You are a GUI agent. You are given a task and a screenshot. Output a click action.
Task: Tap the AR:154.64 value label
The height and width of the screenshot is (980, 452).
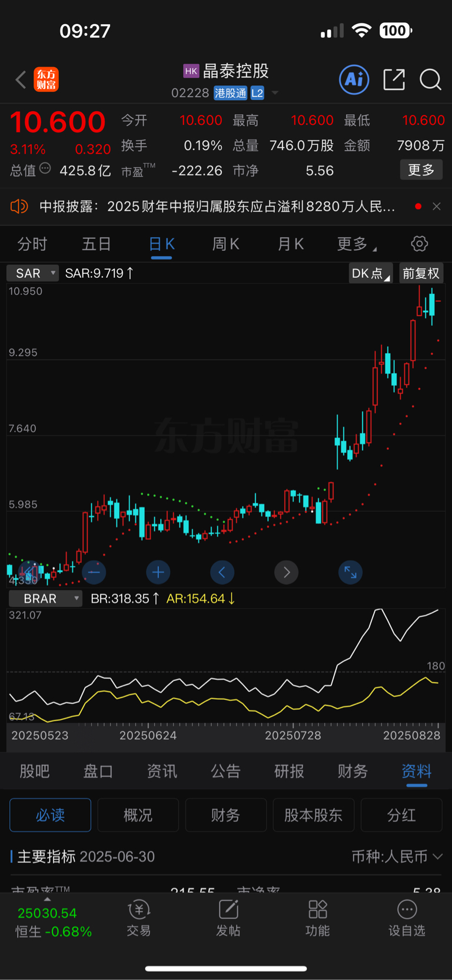tap(201, 599)
